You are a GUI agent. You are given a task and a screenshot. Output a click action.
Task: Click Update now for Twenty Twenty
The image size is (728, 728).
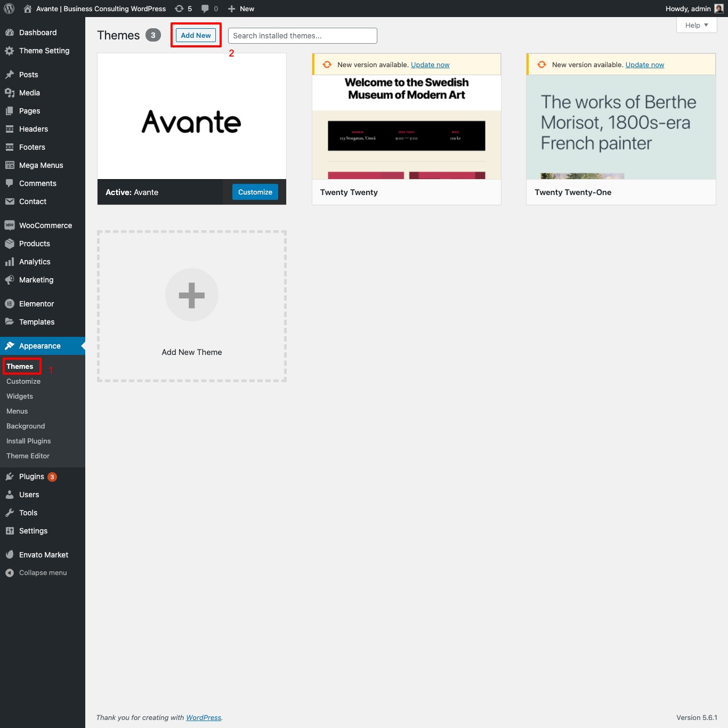430,64
